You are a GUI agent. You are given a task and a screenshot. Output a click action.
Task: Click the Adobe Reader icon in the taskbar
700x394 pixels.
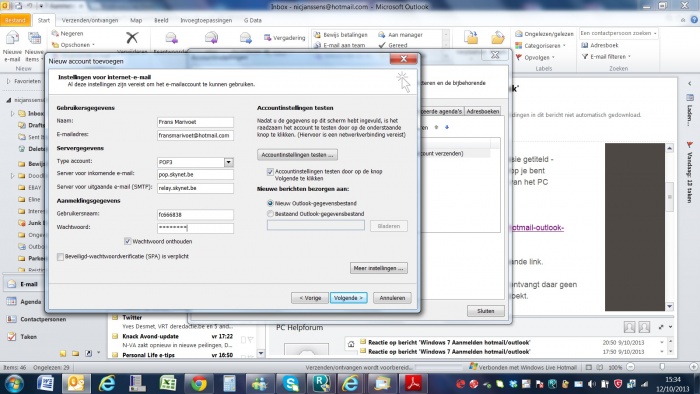point(413,383)
